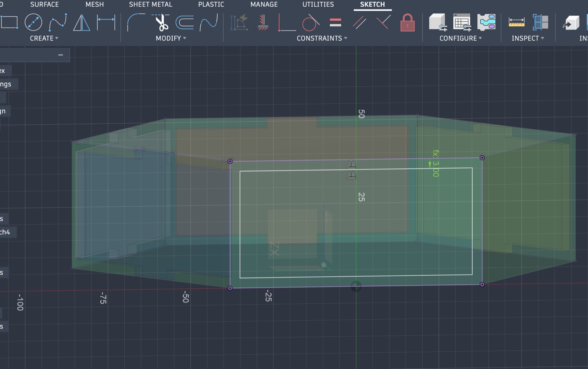Open the SHEET METAL tab
This screenshot has height=369, width=588.
(150, 4)
